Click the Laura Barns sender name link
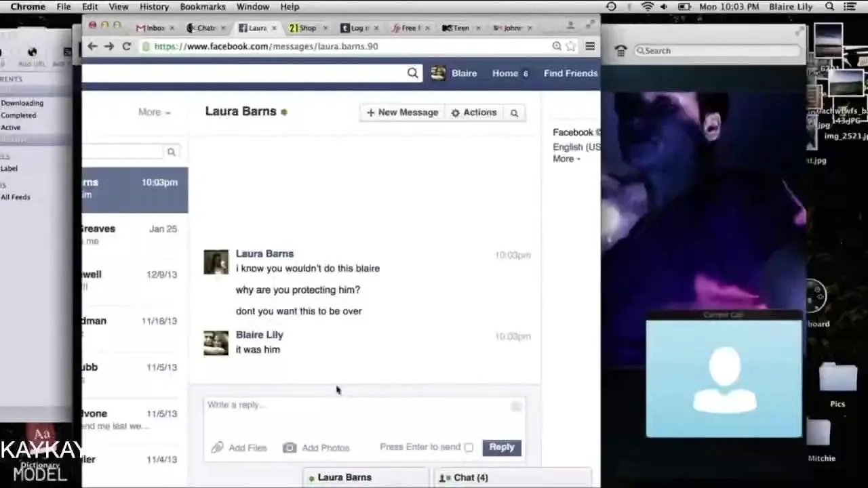The width and height of the screenshot is (868, 488). [264, 253]
